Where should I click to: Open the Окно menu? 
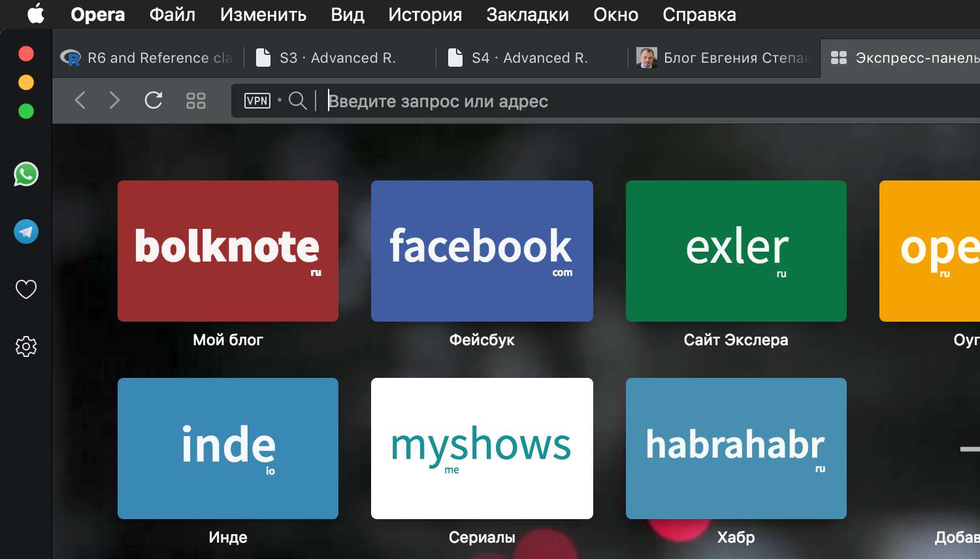(616, 14)
